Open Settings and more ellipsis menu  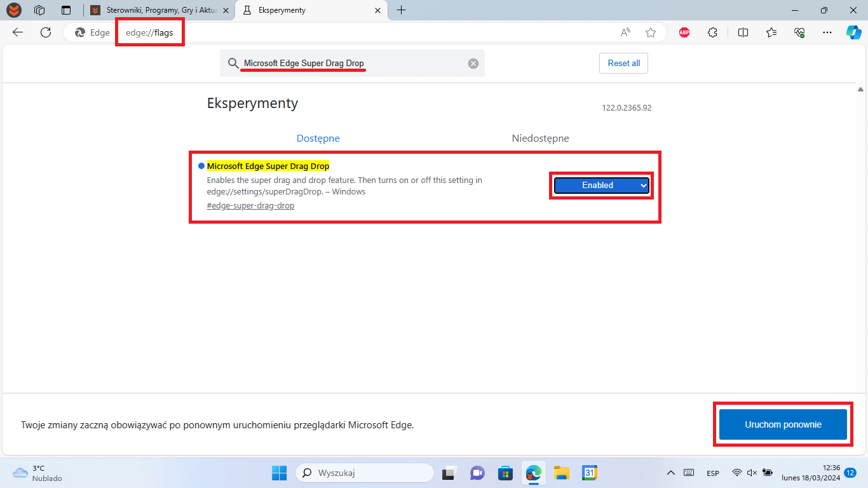827,32
